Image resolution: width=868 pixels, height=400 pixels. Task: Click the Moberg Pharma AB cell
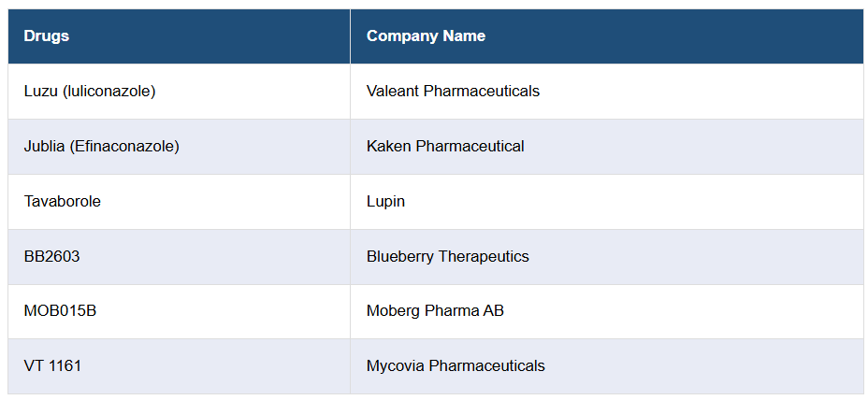(435, 311)
